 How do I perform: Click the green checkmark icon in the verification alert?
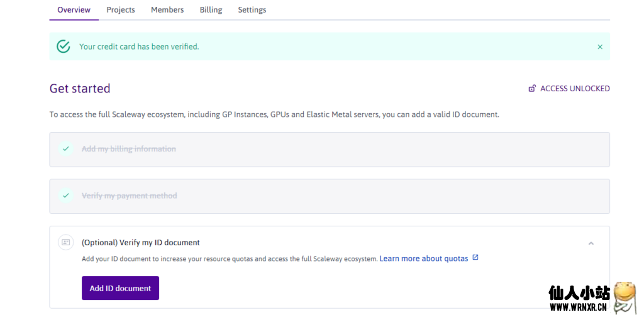click(63, 47)
